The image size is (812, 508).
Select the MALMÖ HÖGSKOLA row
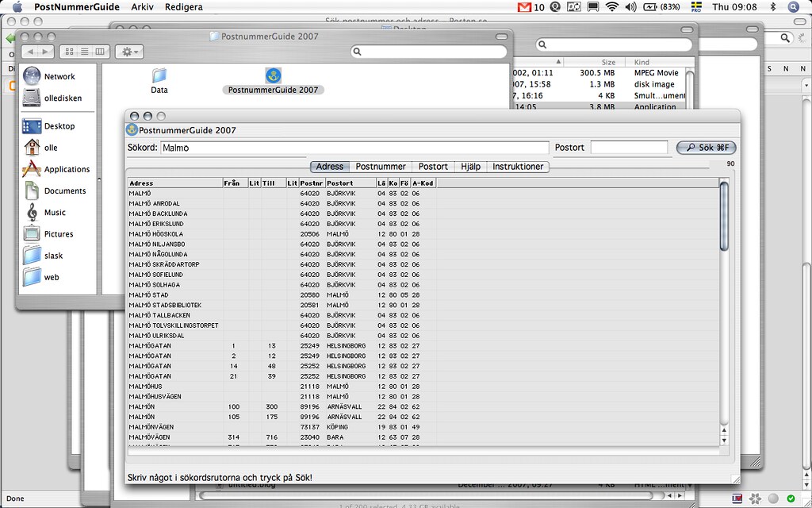coord(423,234)
